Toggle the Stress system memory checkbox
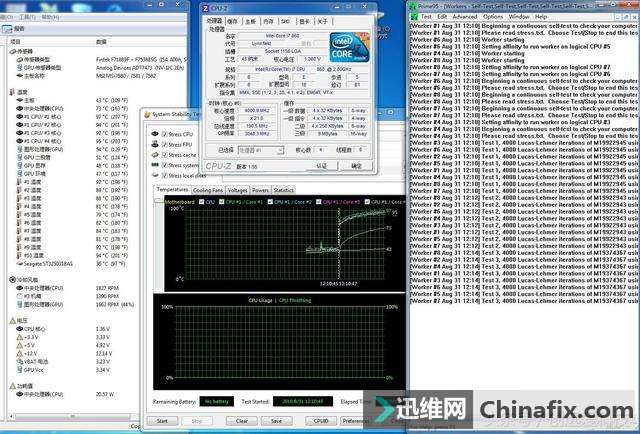The image size is (640, 434). 164,165
